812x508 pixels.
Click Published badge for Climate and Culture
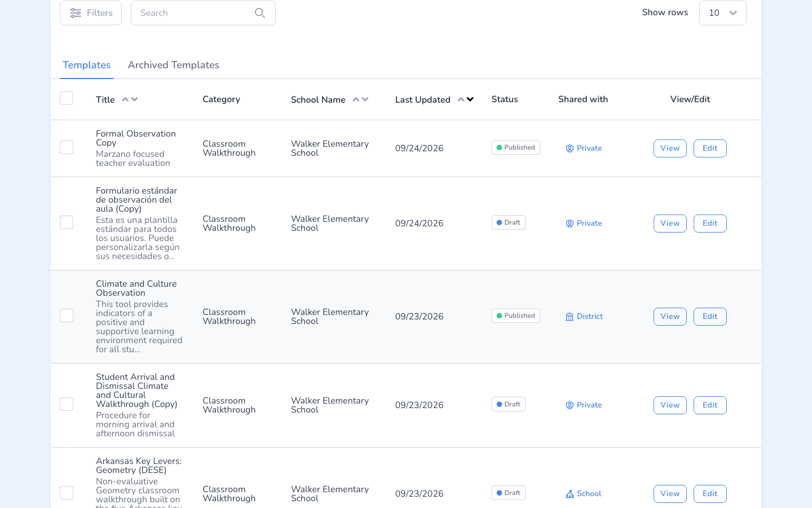(516, 316)
